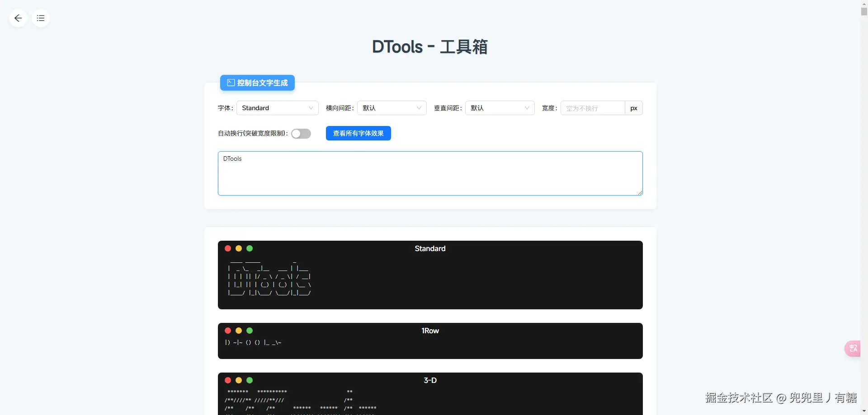Open the tool list menu icon
Viewport: 868px width, 415px height.
tap(41, 18)
